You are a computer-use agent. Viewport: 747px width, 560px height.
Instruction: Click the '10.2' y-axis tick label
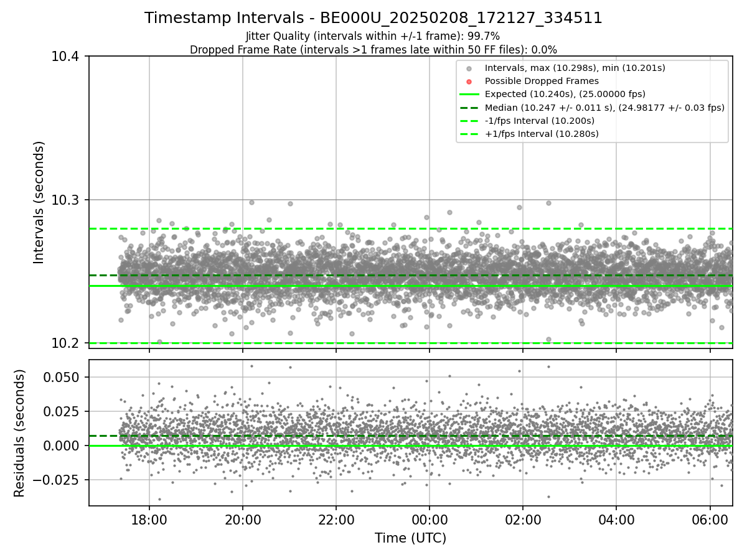coord(67,343)
